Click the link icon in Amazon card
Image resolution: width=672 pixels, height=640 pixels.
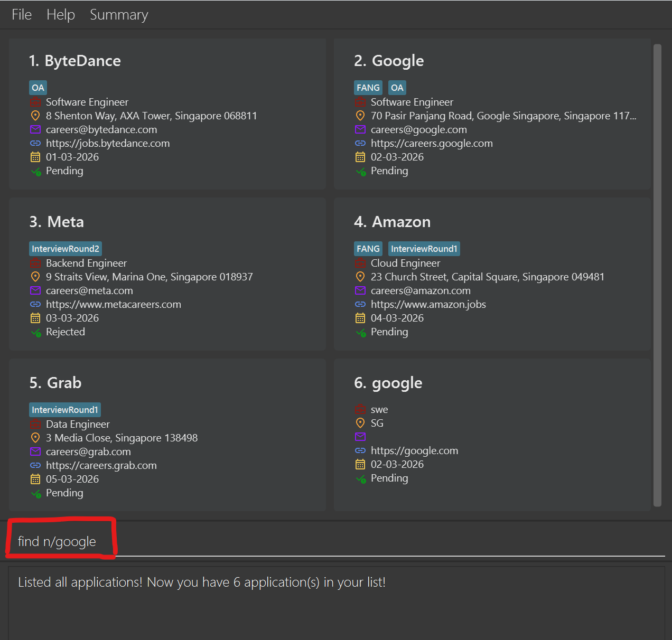click(x=360, y=304)
